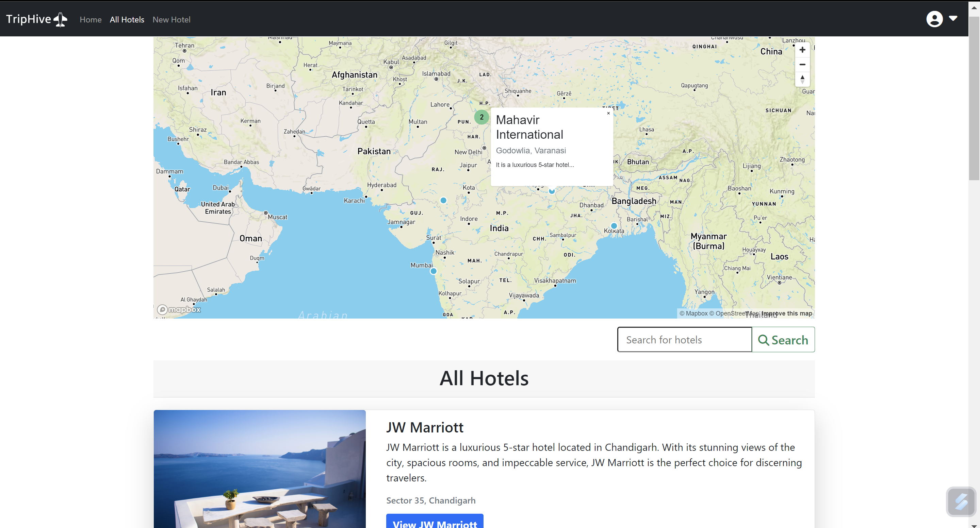Open the New Hotel nav item
Viewport: 980px width, 528px height.
pyautogui.click(x=171, y=20)
